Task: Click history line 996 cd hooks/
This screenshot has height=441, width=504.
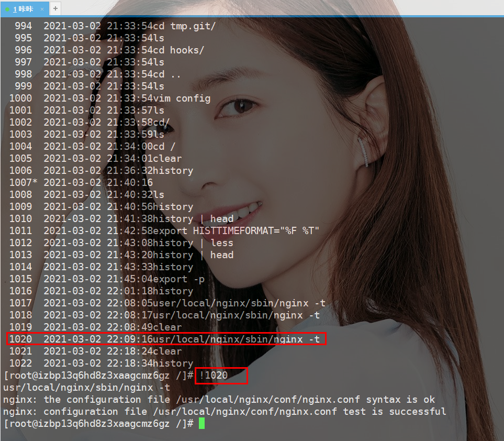Action: [109, 50]
